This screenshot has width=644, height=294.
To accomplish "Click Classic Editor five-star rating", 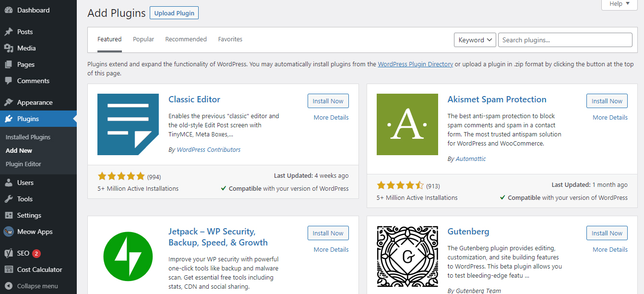I will tap(121, 176).
